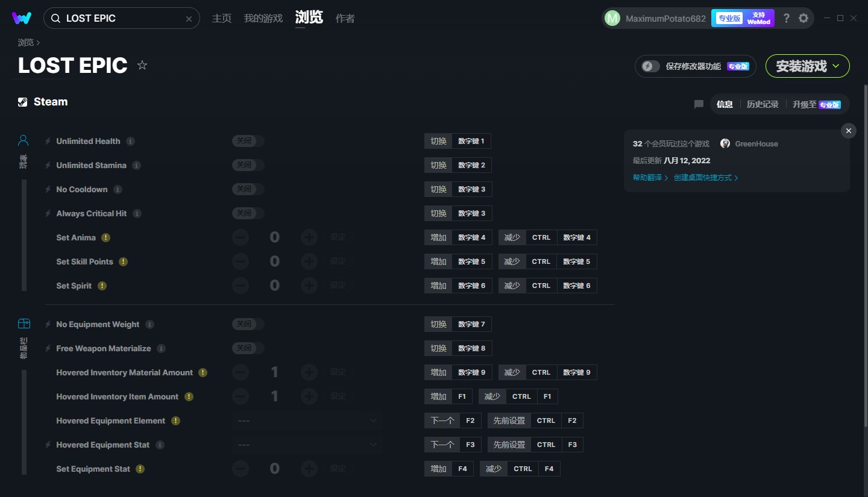Decrease Set Spirit value with minus

(x=241, y=286)
